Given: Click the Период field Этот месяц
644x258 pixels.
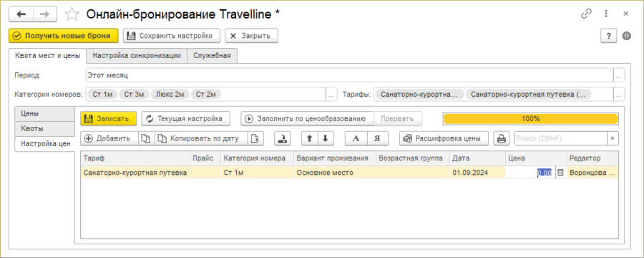Looking at the screenshot, I should tap(349, 76).
